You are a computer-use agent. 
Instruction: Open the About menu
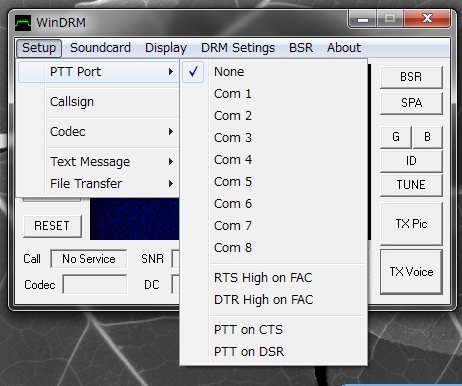(x=344, y=48)
